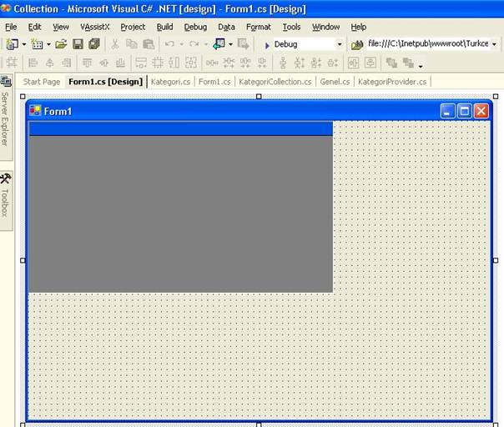504x427 pixels.
Task: Click the Navigate Backward icon
Action: point(219,44)
